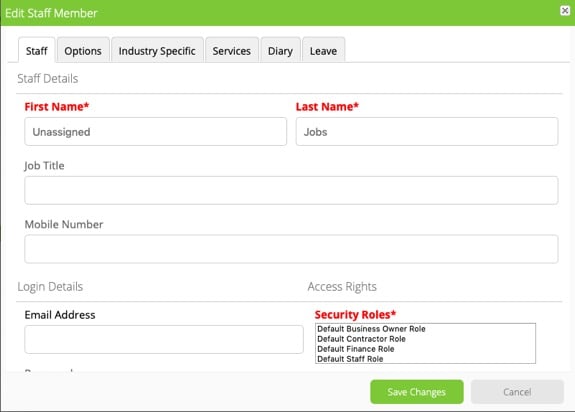This screenshot has width=575, height=412.
Task: Click the Last Name field
Action: (427, 132)
